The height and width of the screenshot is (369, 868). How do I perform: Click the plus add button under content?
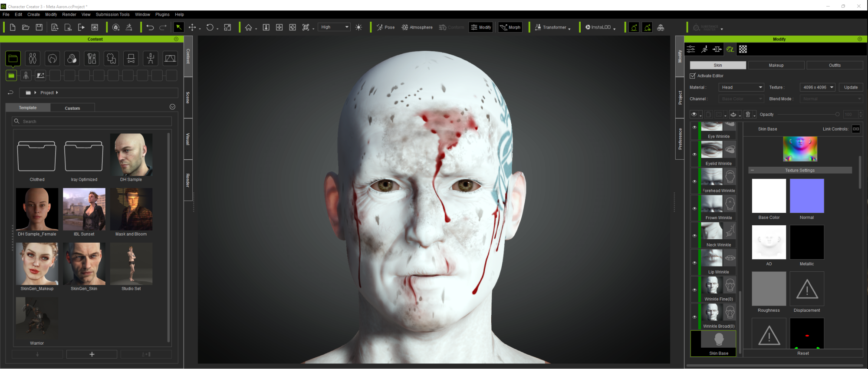[92, 354]
